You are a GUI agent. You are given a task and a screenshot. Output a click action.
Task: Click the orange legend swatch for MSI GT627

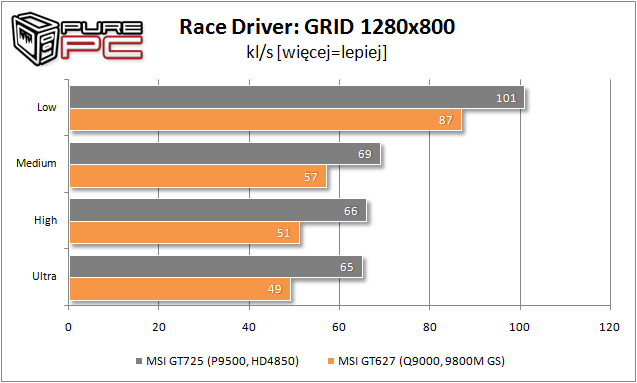(x=331, y=361)
